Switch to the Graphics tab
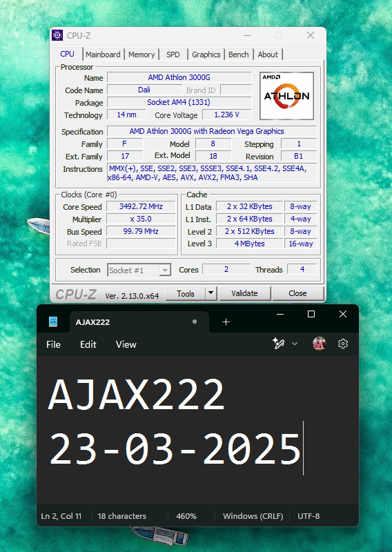 206,55
